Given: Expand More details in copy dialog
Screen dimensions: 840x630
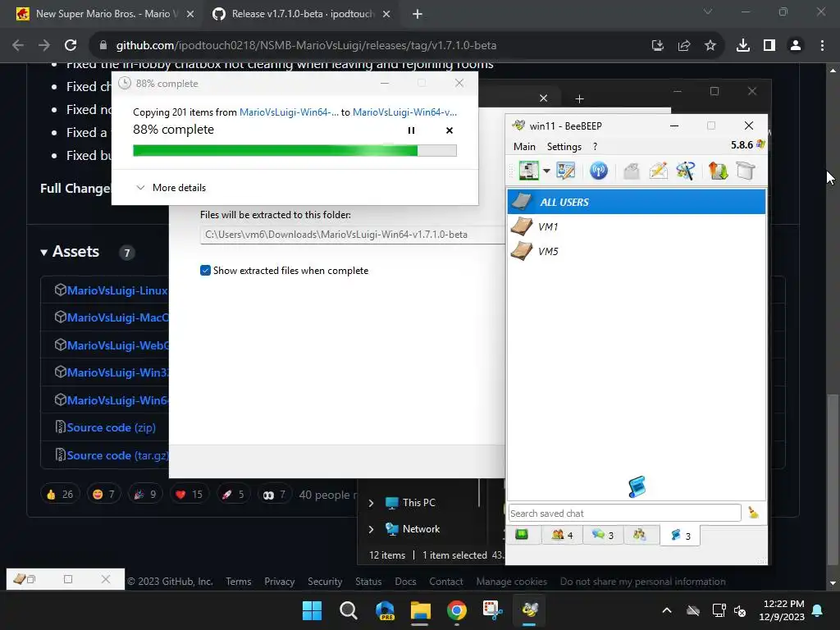Looking at the screenshot, I should (x=171, y=188).
